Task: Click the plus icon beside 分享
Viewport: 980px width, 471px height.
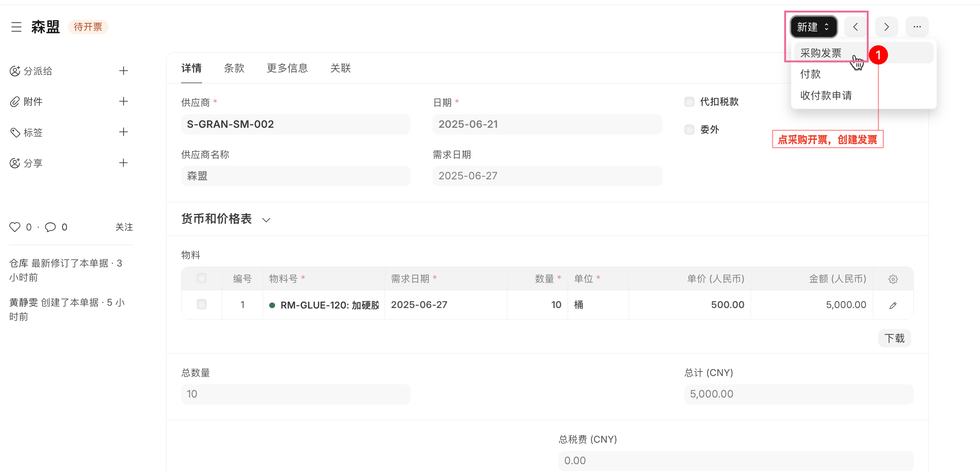Action: coord(123,163)
